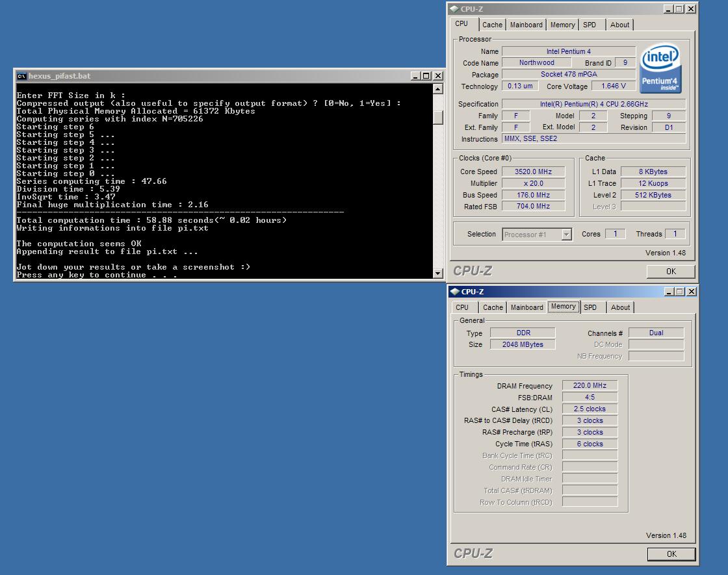Open the About tab in the top CPU-Z window
This screenshot has height=575, width=728.
[620, 25]
